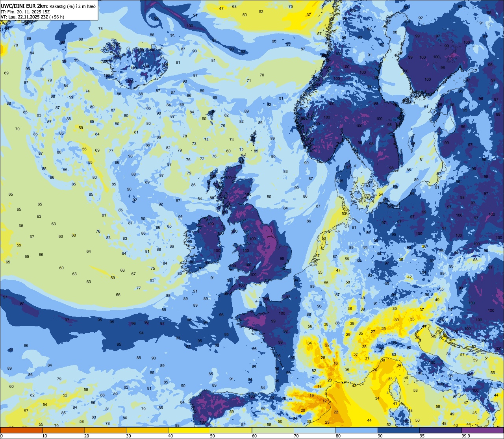
Task: Pick the legend swatch between 10 and 20
Action: pyautogui.click(x=63, y=430)
